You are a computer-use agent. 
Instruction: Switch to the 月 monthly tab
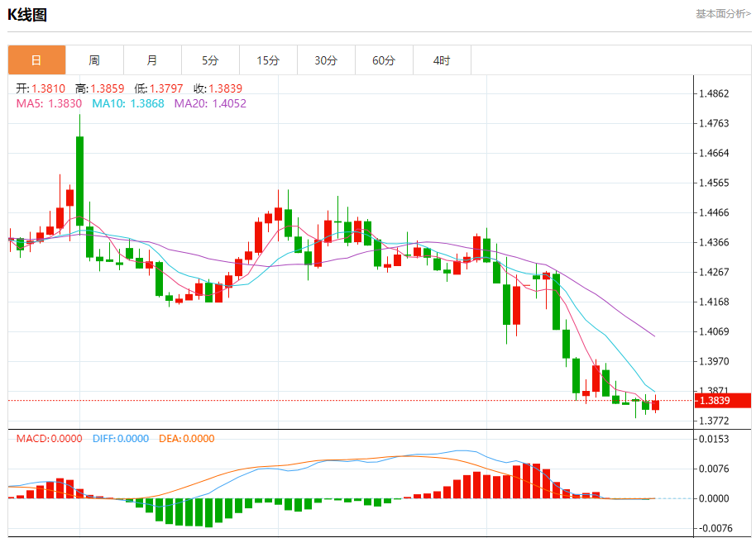point(152,60)
